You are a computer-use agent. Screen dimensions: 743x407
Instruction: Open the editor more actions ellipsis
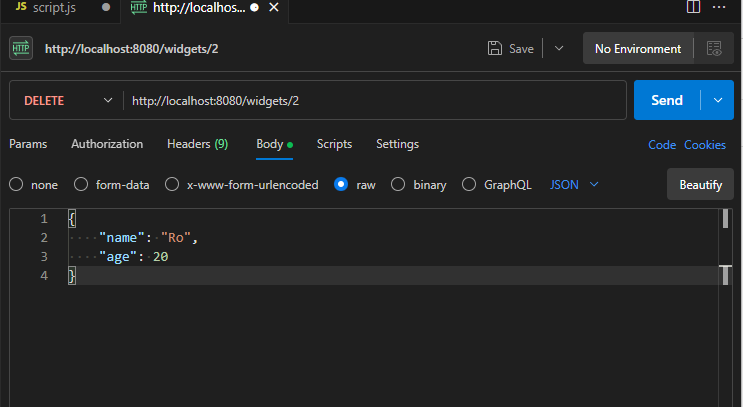point(720,8)
